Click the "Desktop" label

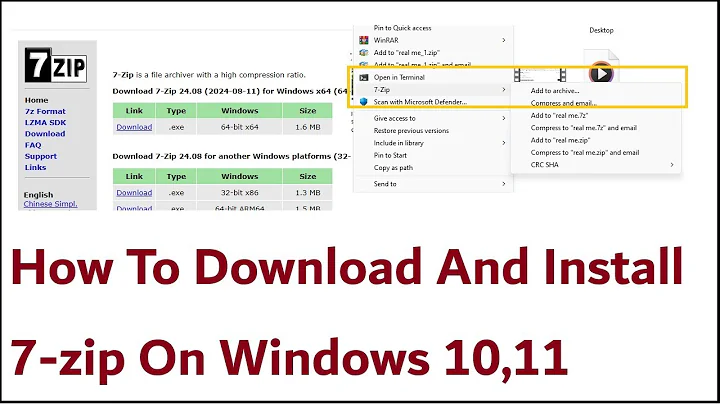[x=601, y=30]
